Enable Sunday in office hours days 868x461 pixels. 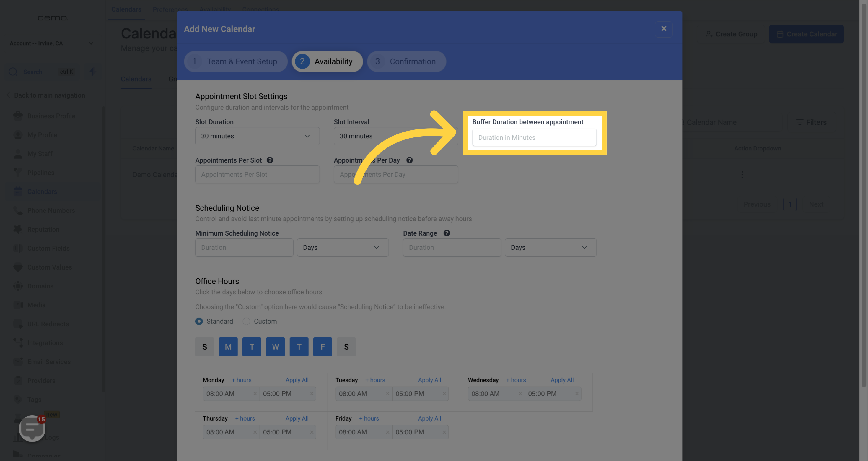click(x=205, y=347)
